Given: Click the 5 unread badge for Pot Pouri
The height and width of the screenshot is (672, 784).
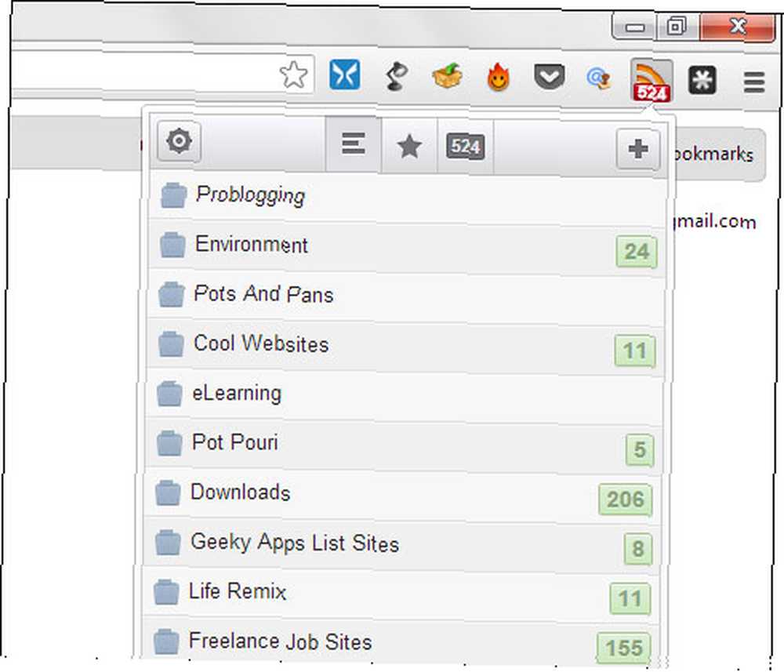Looking at the screenshot, I should click(x=640, y=450).
